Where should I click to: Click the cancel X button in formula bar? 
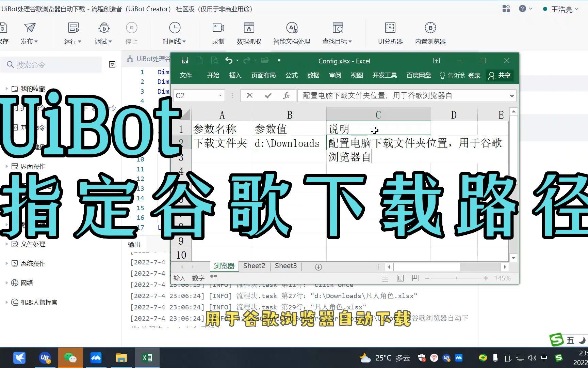click(249, 96)
